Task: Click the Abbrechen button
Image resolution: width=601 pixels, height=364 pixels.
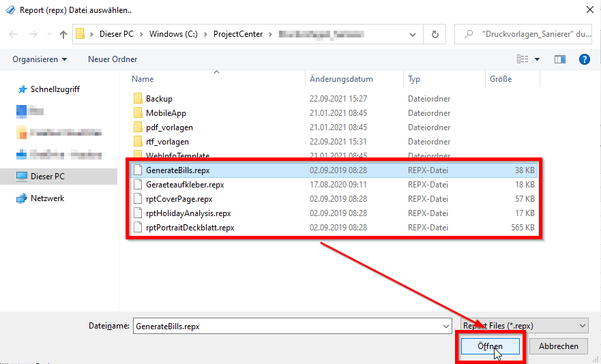Action: click(558, 346)
